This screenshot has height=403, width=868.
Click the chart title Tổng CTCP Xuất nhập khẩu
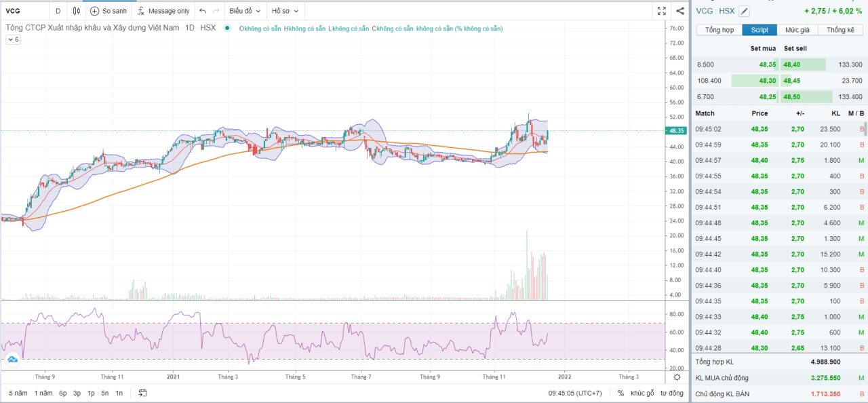tap(94, 28)
